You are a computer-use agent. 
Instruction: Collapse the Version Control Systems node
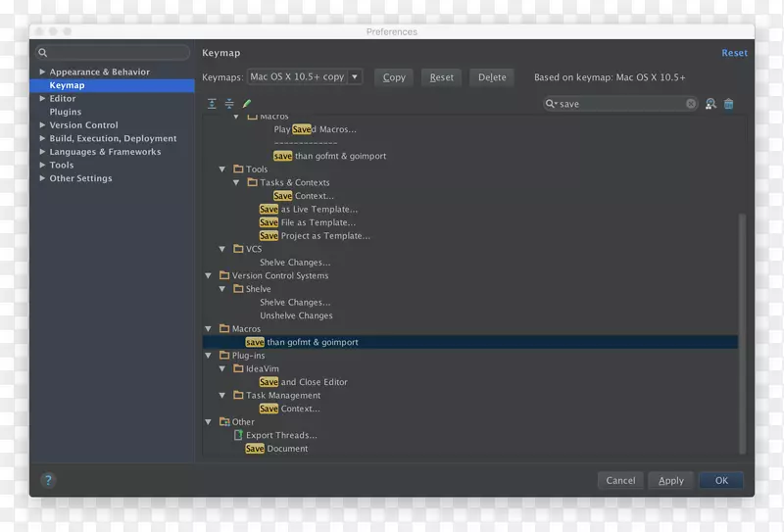click(x=208, y=275)
